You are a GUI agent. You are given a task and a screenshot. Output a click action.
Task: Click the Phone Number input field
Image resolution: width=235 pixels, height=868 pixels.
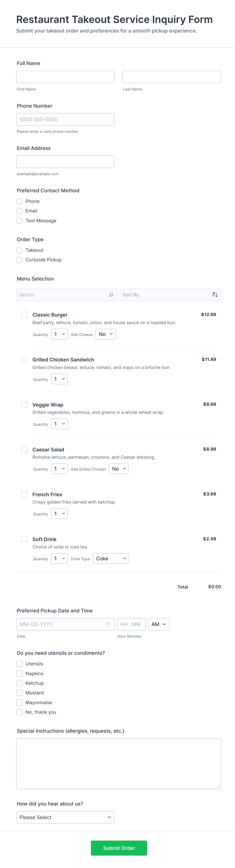(x=65, y=119)
